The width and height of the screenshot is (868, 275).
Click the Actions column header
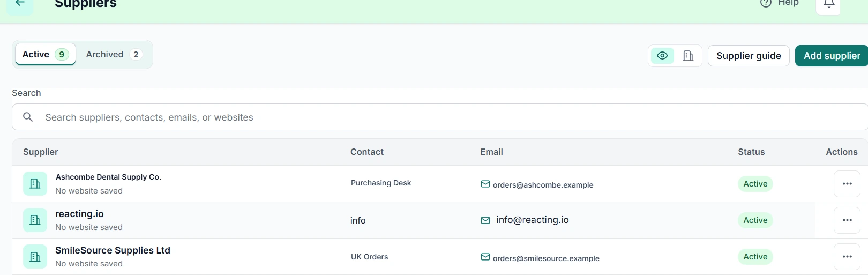[x=842, y=152]
